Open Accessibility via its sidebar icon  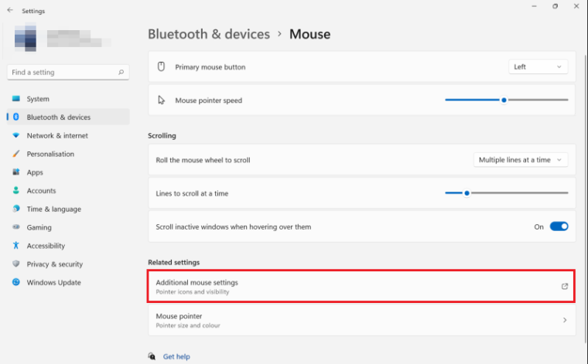point(15,246)
